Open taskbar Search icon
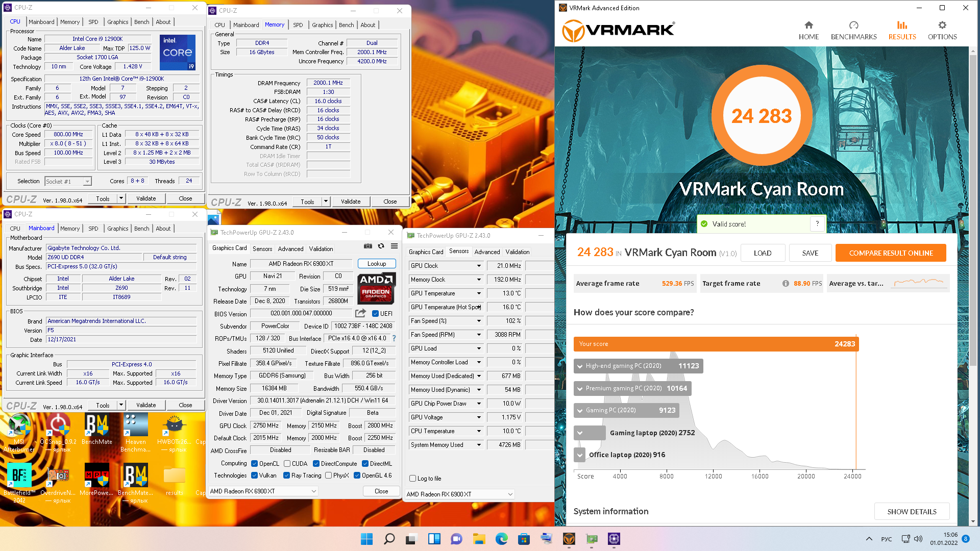The width and height of the screenshot is (980, 551). [x=389, y=539]
